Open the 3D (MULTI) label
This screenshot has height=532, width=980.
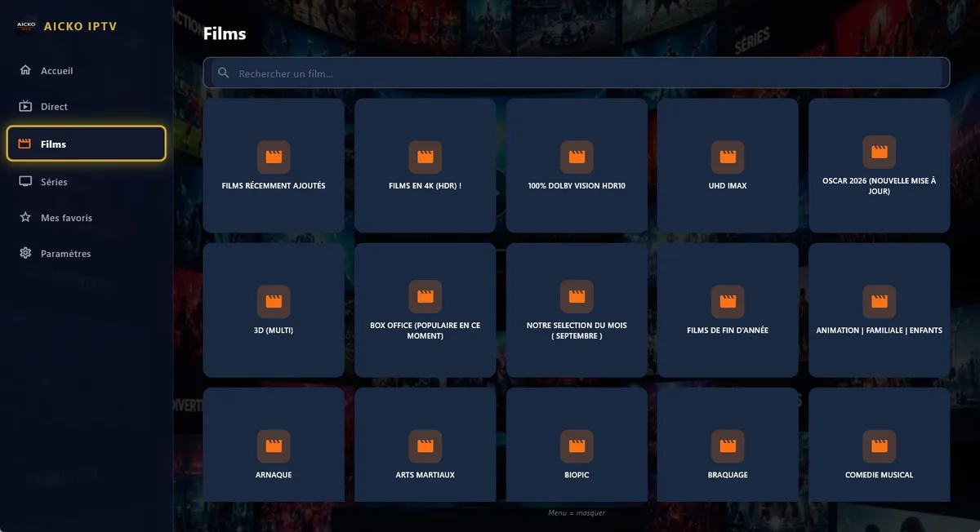point(274,330)
